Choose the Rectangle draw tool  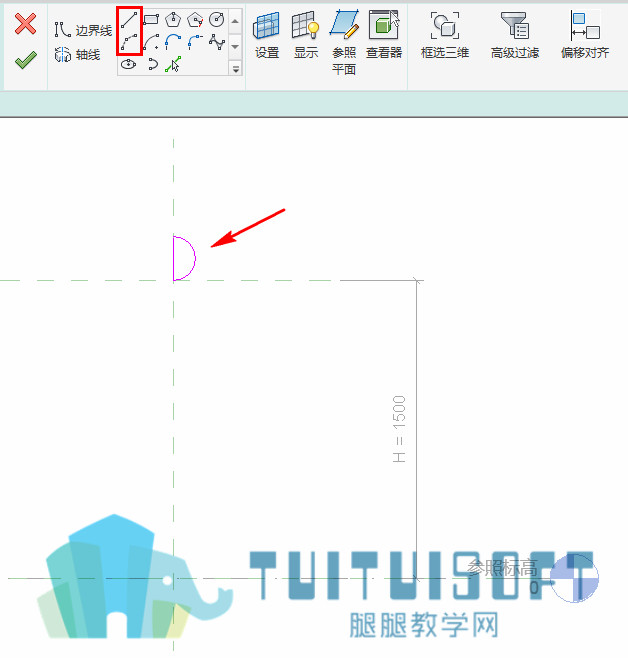point(151,19)
